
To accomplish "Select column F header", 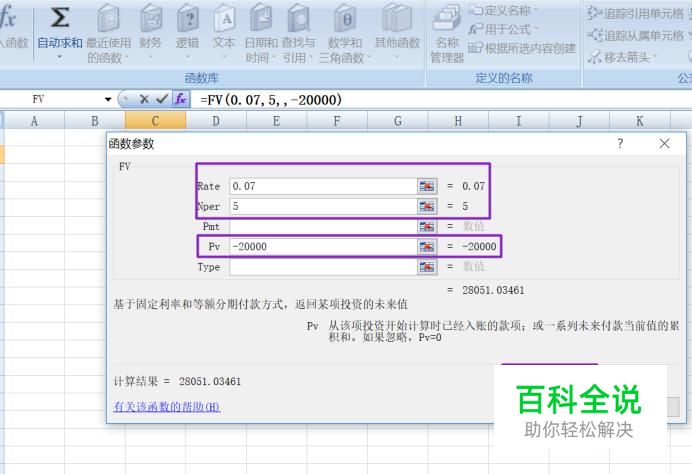I will [x=337, y=120].
